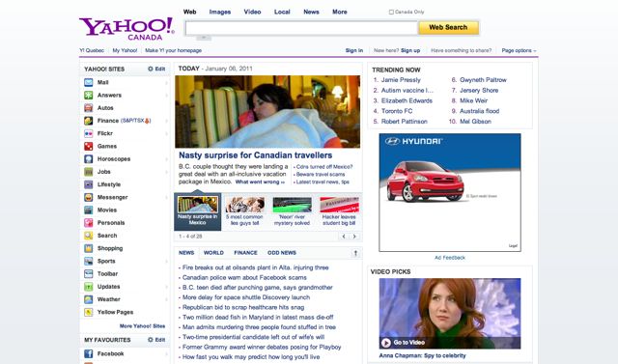Open the Yellow Pages icon

click(88, 312)
